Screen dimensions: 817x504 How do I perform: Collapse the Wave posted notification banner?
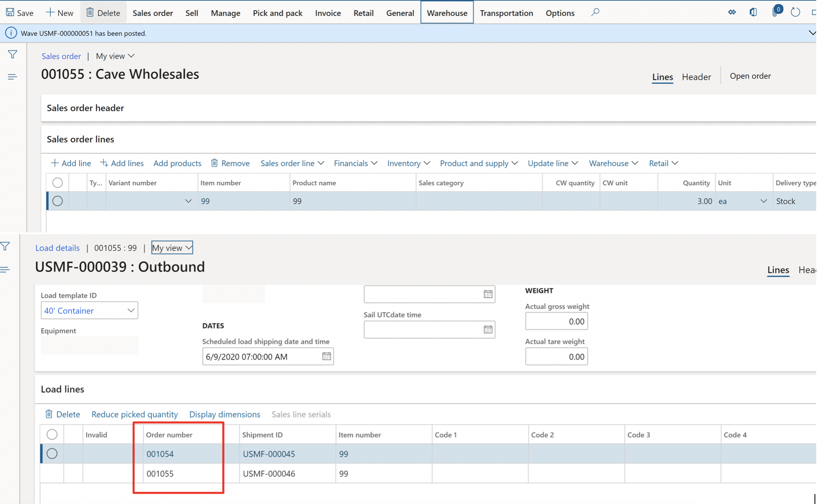pos(812,33)
